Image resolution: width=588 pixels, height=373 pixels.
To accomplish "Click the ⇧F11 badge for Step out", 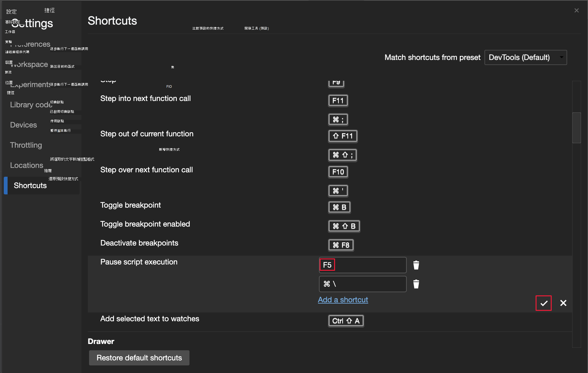I will point(343,136).
